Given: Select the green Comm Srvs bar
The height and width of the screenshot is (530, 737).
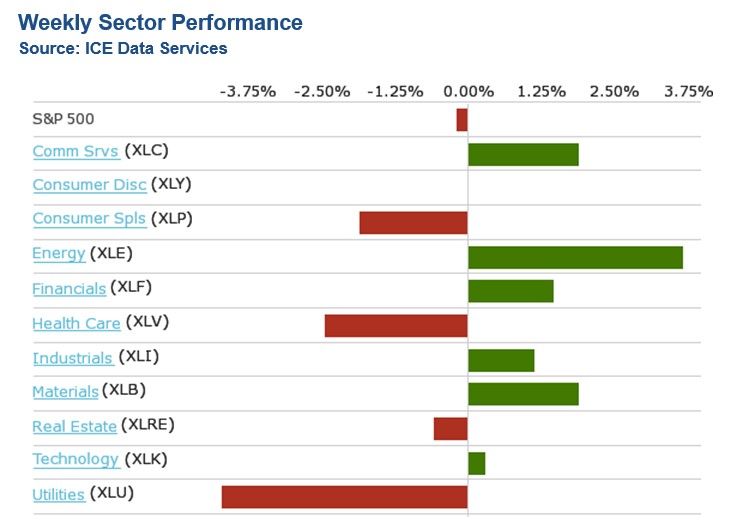Looking at the screenshot, I should click(523, 154).
